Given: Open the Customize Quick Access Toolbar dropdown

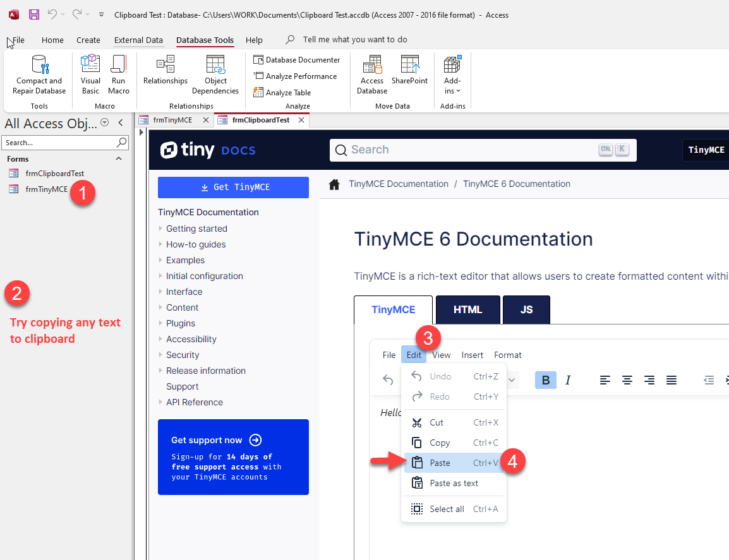Looking at the screenshot, I should (x=101, y=15).
